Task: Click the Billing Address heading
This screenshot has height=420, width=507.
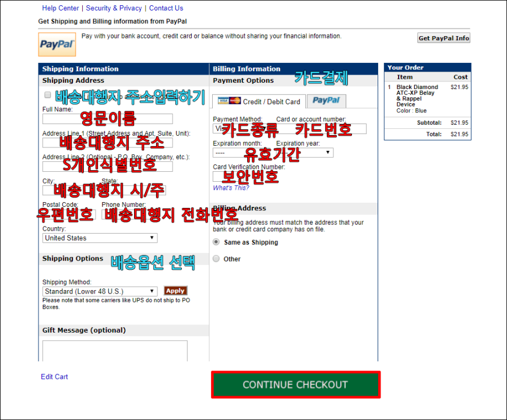Action: coord(240,208)
